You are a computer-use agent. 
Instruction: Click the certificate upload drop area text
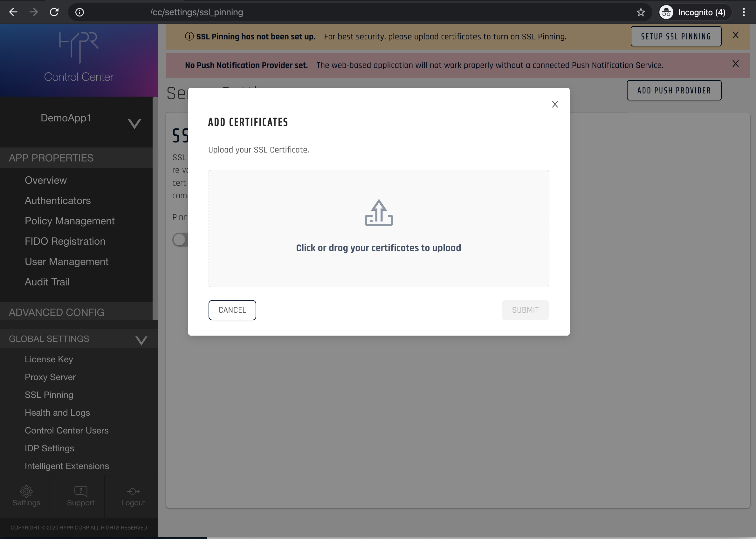[x=378, y=248]
